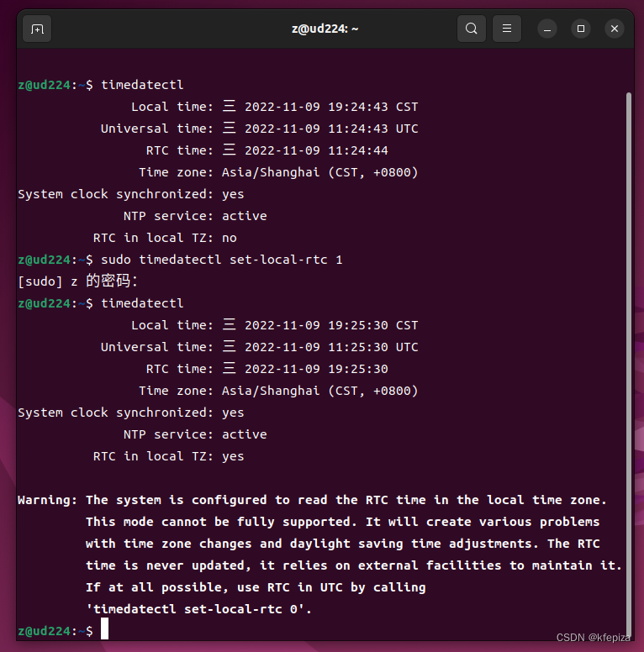This screenshot has width=644, height=652.
Task: Click the RTC time value '11:24:44'
Action: tap(358, 150)
